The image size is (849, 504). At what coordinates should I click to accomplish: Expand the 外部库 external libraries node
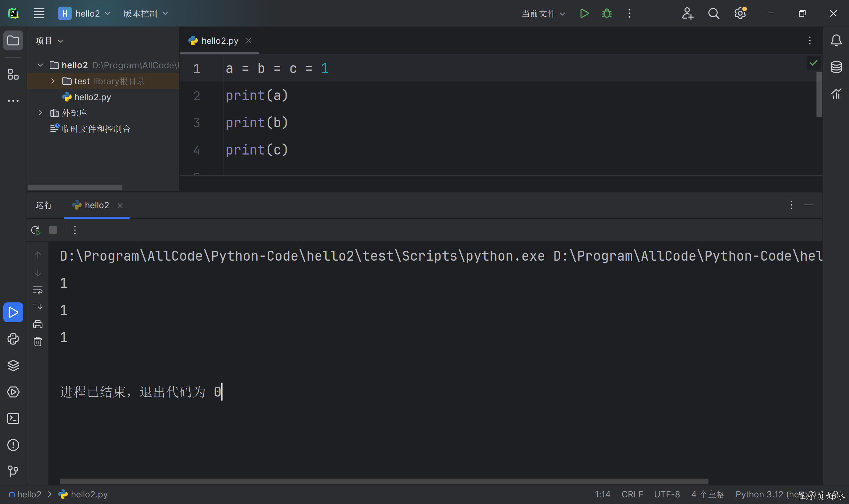coord(40,113)
